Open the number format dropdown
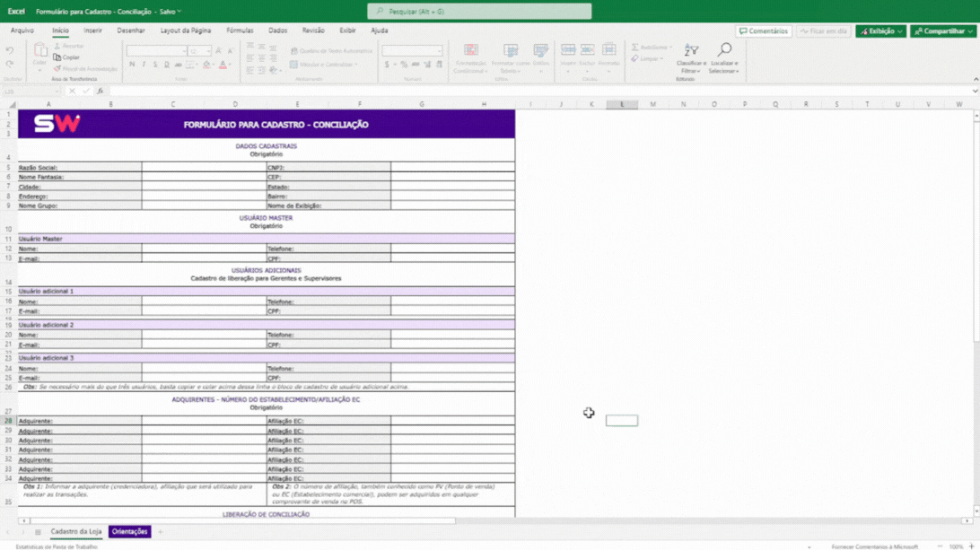This screenshot has width=980, height=550. 440,50
